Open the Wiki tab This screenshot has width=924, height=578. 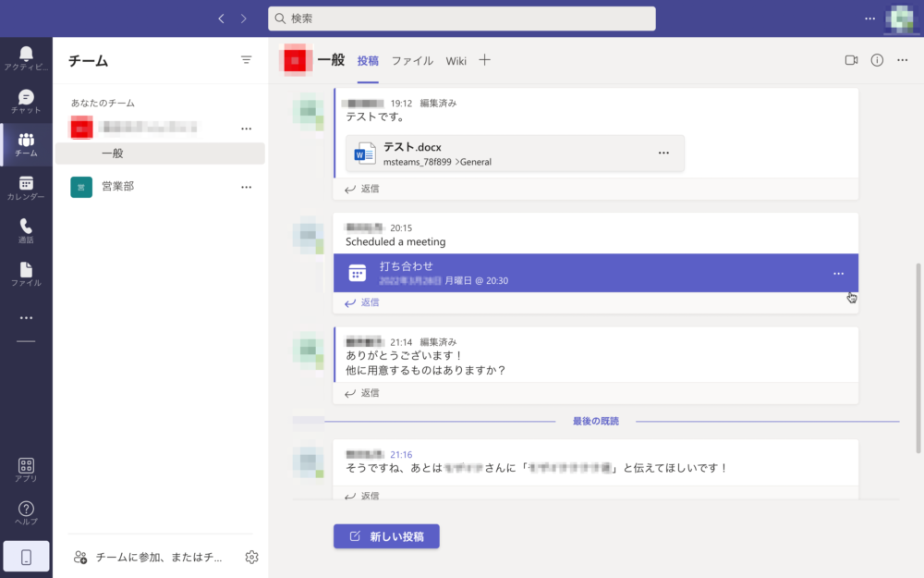[x=456, y=60]
